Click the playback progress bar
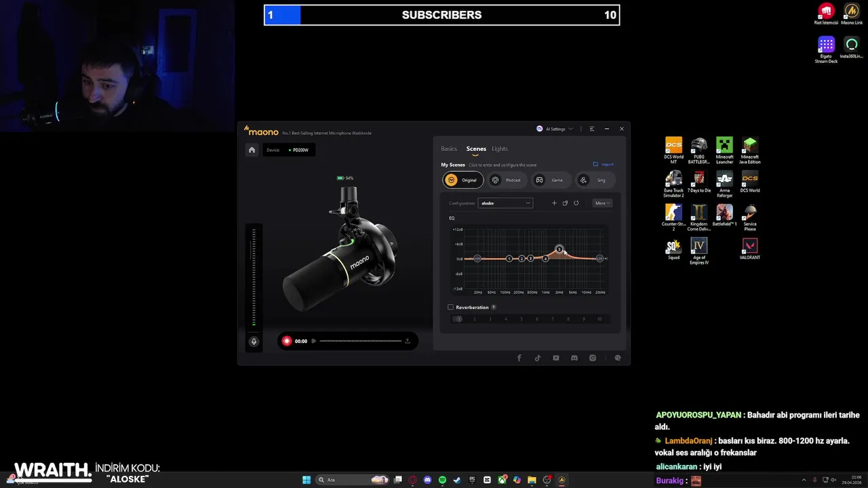This screenshot has width=868, height=488. (x=360, y=341)
